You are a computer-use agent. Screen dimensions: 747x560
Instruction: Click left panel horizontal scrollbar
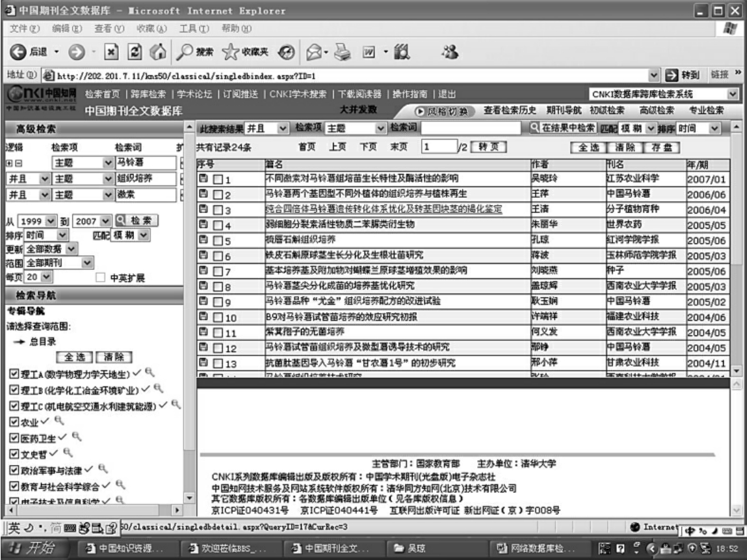point(92,510)
